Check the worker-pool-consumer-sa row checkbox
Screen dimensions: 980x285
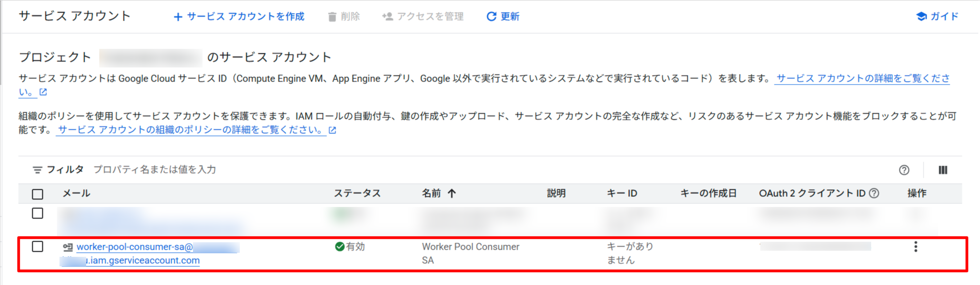(x=38, y=247)
